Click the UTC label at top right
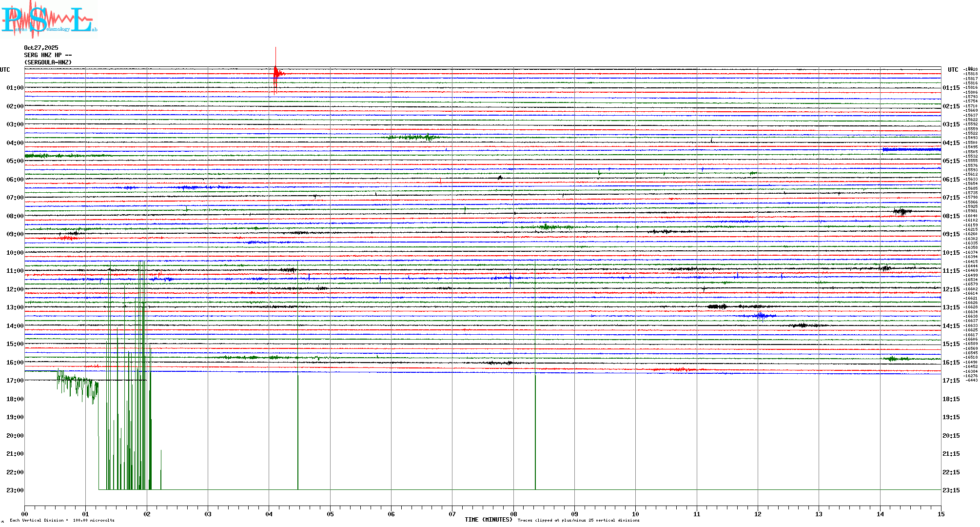 [x=953, y=70]
